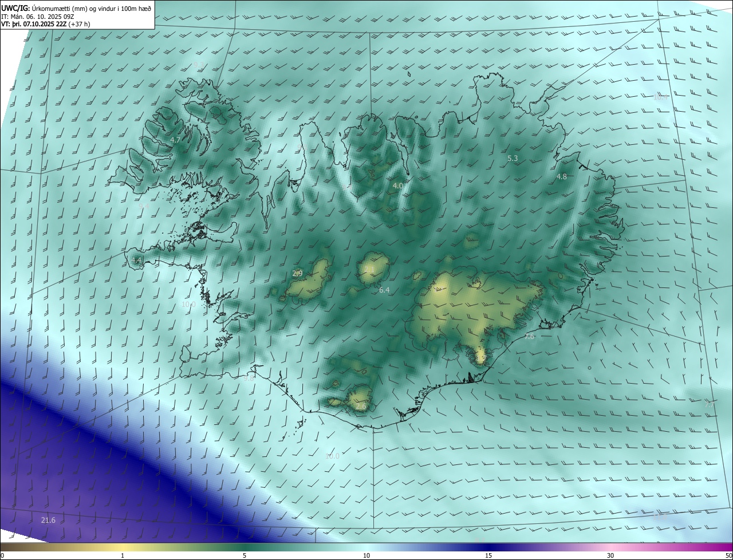Click the 6.4 value beside the central glacier
The height and width of the screenshot is (560, 733).
pos(384,290)
